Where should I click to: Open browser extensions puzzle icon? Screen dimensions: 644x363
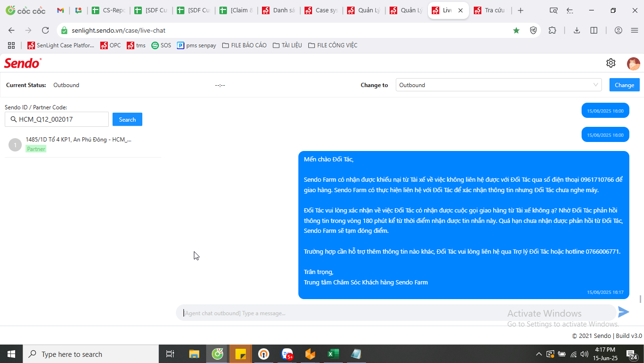click(x=552, y=30)
